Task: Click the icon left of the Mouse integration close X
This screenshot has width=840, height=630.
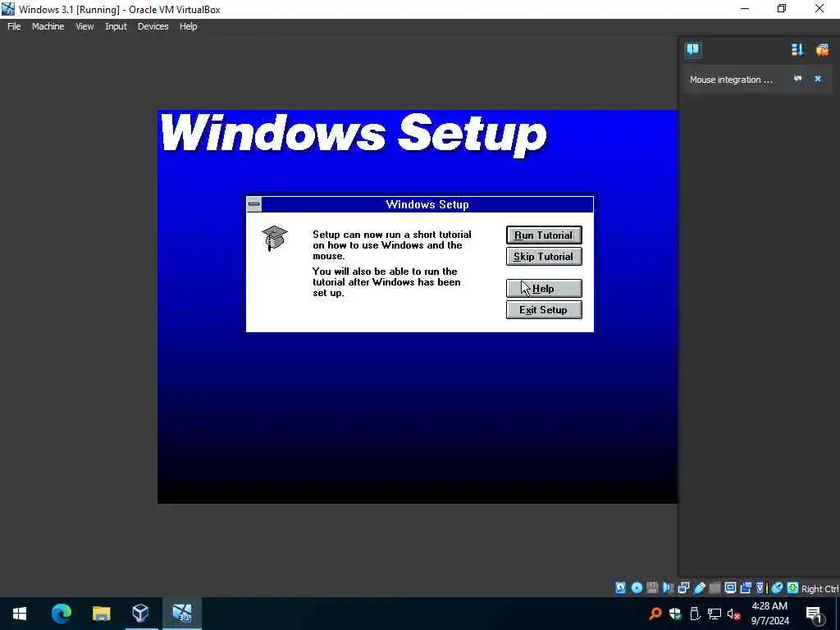Action: pyautogui.click(x=797, y=79)
